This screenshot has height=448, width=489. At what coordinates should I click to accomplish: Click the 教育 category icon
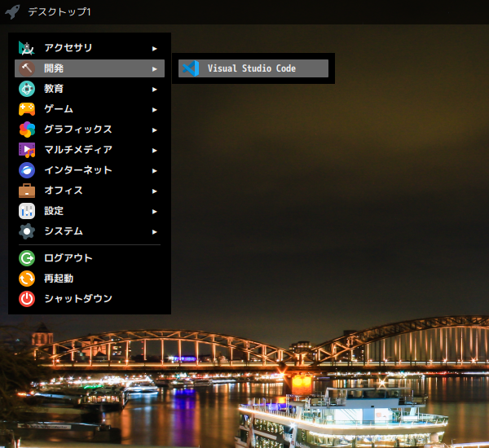tap(27, 89)
